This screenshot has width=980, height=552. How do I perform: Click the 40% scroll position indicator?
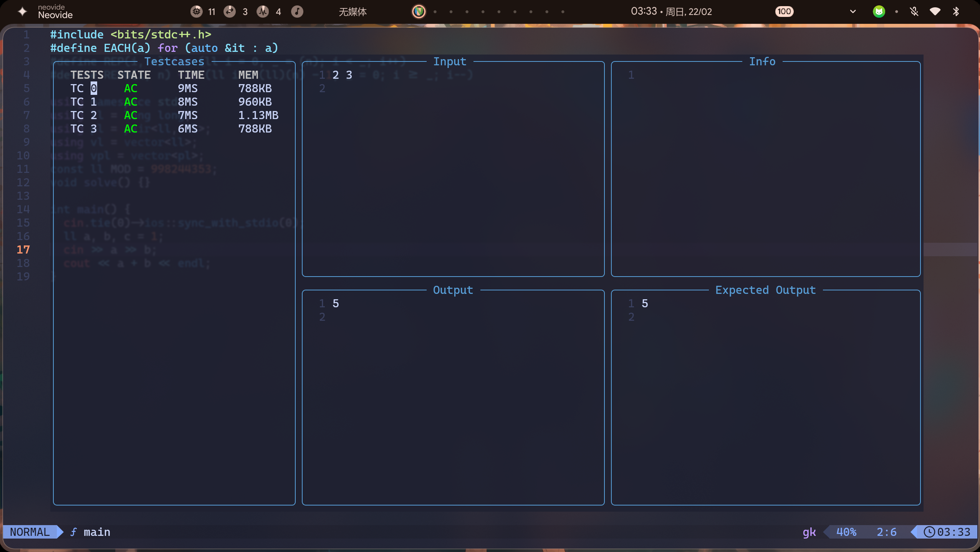(x=846, y=532)
